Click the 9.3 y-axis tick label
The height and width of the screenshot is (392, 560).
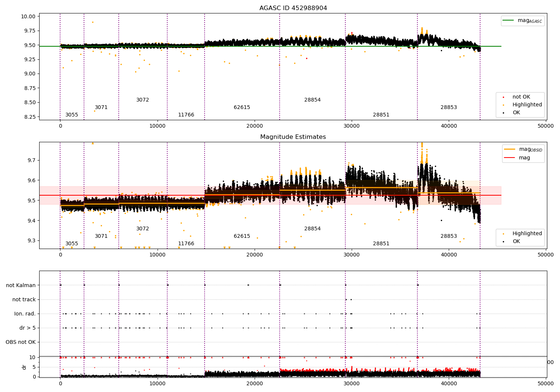(x=31, y=241)
